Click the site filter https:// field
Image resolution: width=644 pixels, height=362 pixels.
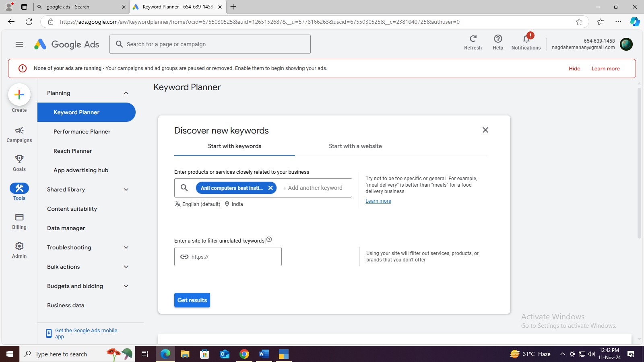point(233,257)
